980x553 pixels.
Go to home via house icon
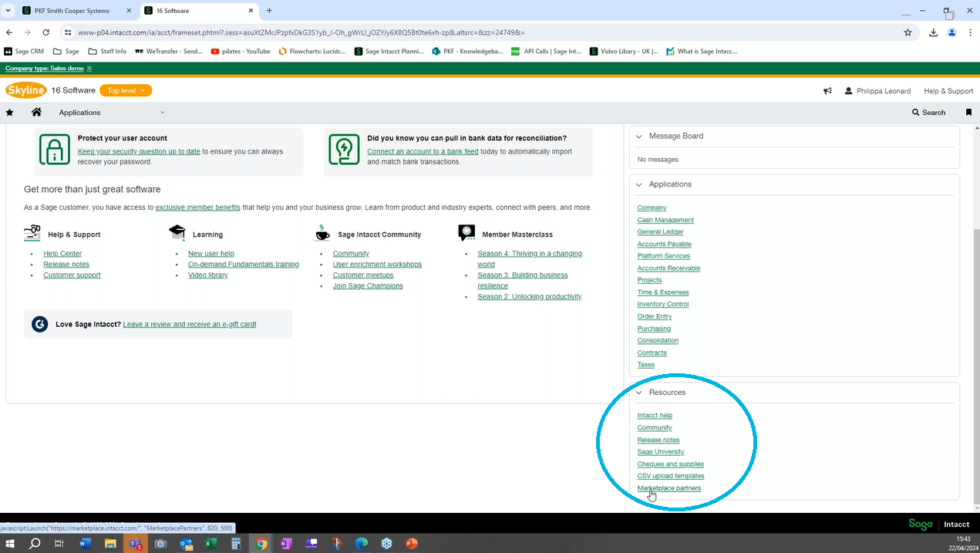(x=36, y=112)
